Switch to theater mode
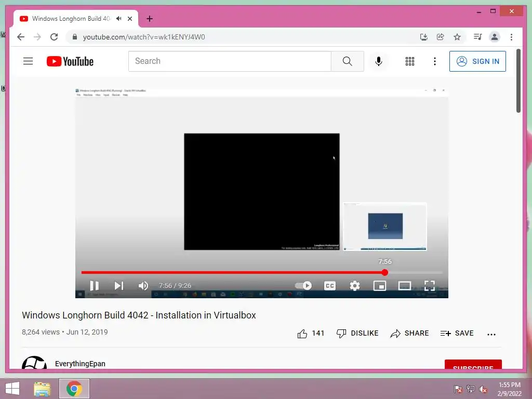Viewport: 532px width, 399px height. tap(404, 286)
